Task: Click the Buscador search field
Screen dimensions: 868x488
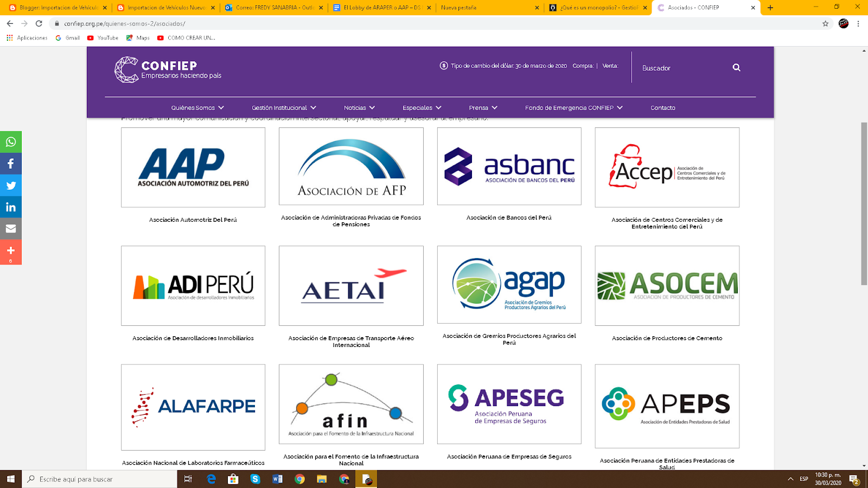Action: tap(684, 68)
